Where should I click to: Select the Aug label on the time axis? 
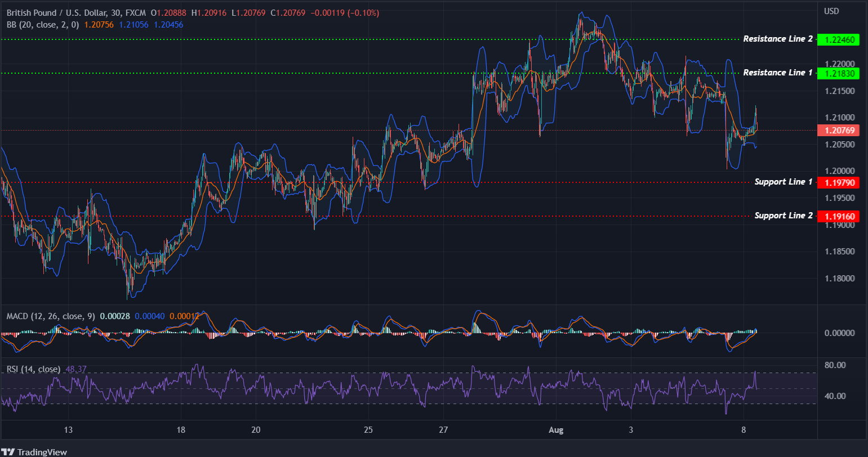[x=556, y=429]
